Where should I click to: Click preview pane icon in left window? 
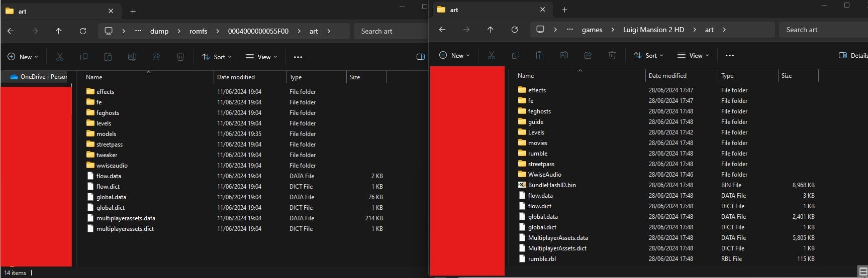tap(421, 57)
